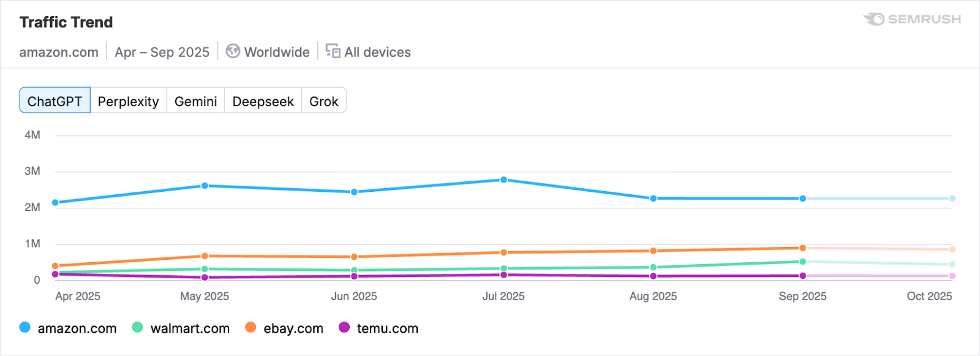Click the green walmart.com legend dot
The width and height of the screenshot is (980, 356).
[x=137, y=328]
